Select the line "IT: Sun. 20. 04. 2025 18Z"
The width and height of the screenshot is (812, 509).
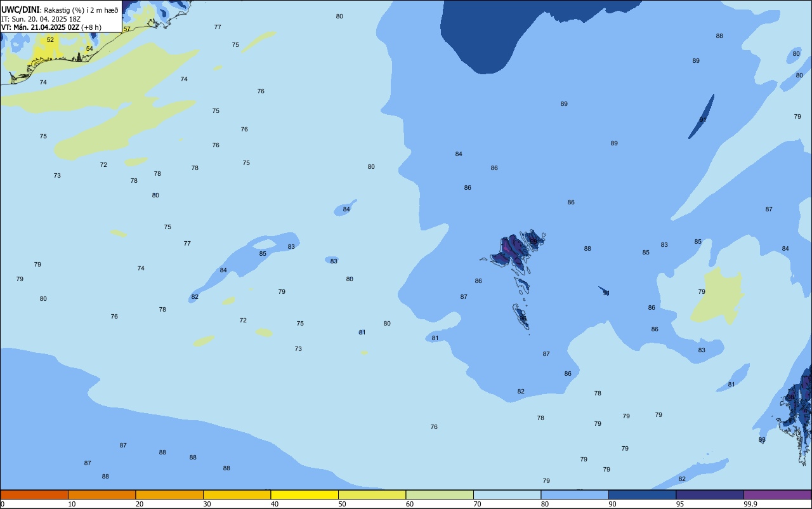click(x=40, y=19)
